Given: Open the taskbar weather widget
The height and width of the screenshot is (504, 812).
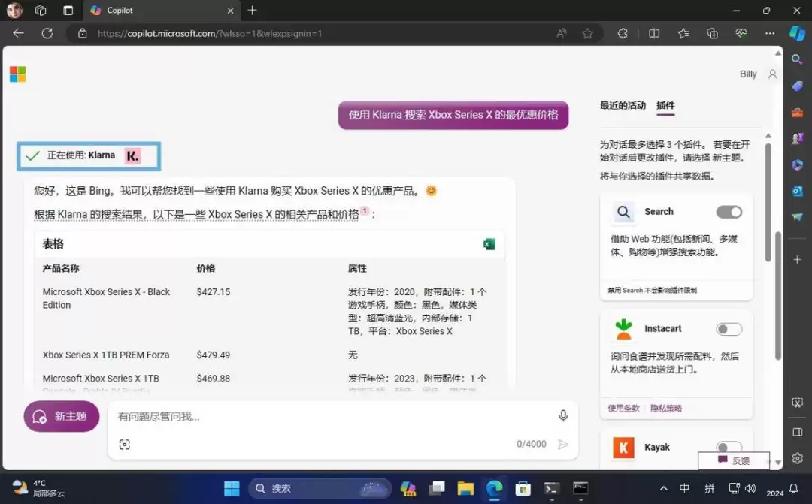Looking at the screenshot, I should (39, 488).
